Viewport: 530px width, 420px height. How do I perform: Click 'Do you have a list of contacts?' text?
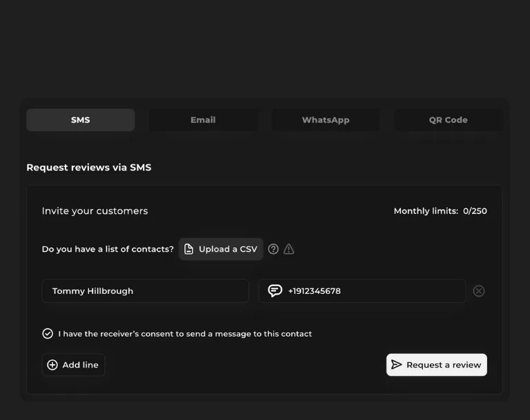tap(108, 249)
